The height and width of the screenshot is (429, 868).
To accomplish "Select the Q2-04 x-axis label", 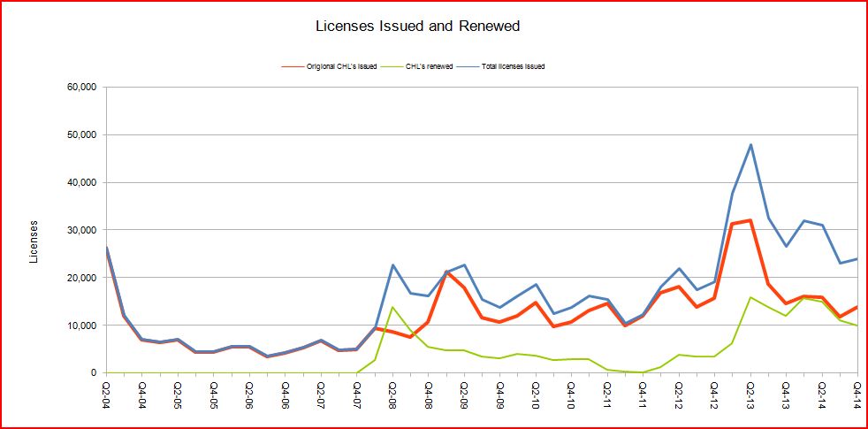I will 106,392.
